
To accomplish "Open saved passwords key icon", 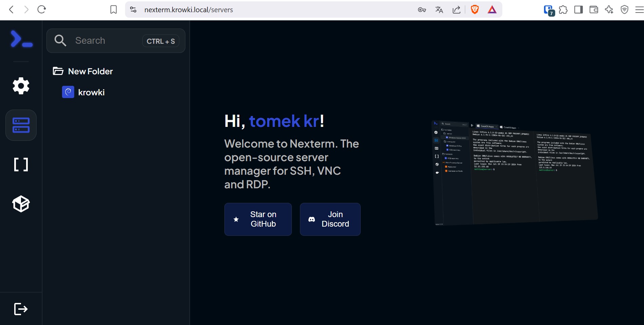I will (x=422, y=10).
